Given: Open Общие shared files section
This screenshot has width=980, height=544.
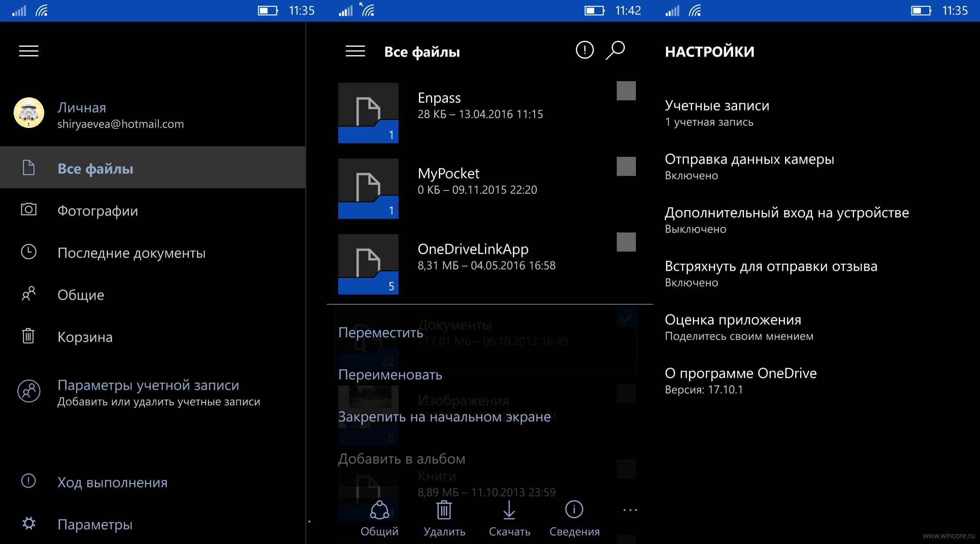Looking at the screenshot, I should (153, 294).
